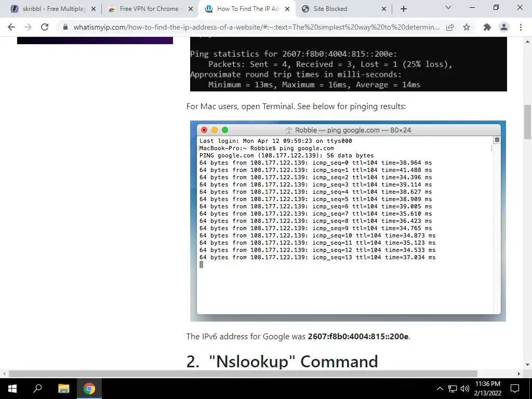The image size is (532, 399).
Task: Open Chrome's three-dot menu
Action: tap(521, 27)
